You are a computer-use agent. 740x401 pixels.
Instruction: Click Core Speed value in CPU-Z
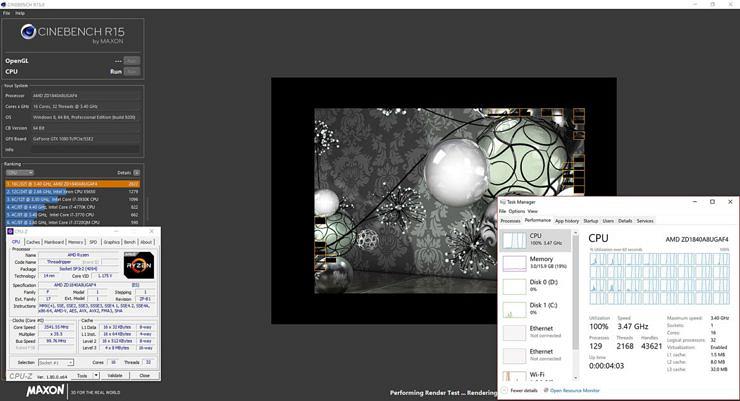tap(56, 327)
